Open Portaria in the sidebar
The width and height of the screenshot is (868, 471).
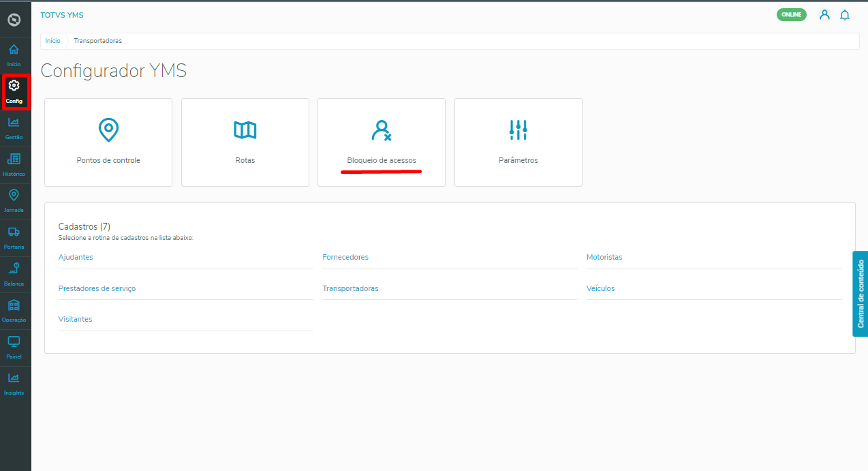[14, 238]
